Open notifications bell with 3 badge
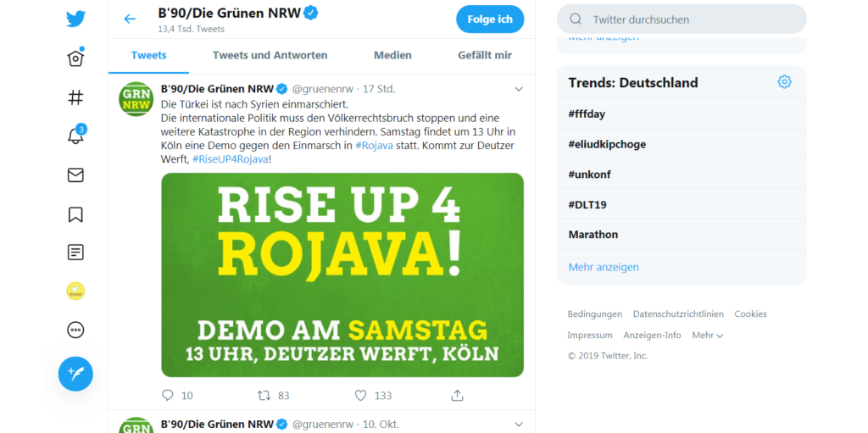The height and width of the screenshot is (433, 868). pos(75,135)
